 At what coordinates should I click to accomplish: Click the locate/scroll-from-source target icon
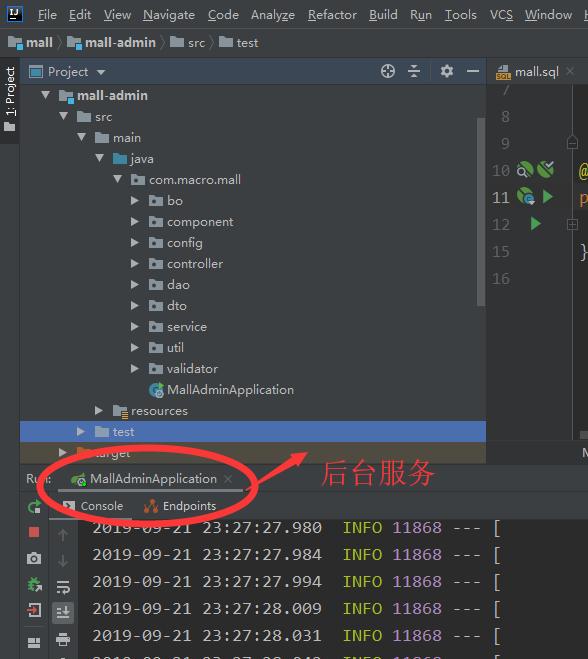point(388,71)
